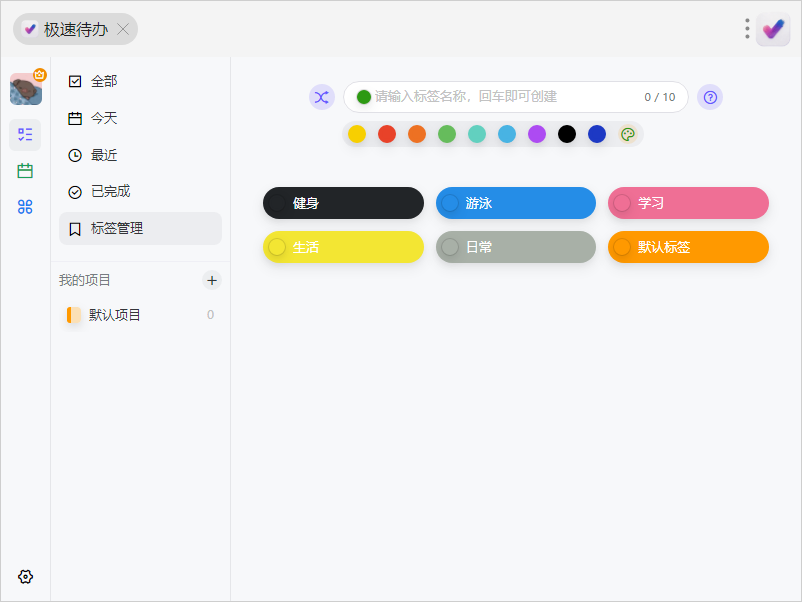Open the custom color palette icon
This screenshot has height=602, width=802.
point(628,135)
